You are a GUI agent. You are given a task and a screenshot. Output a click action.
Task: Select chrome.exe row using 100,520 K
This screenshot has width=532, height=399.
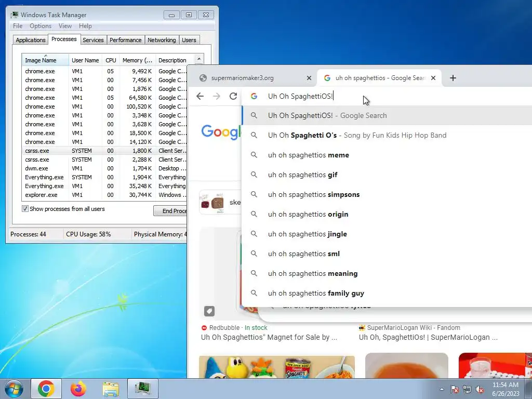(x=104, y=107)
